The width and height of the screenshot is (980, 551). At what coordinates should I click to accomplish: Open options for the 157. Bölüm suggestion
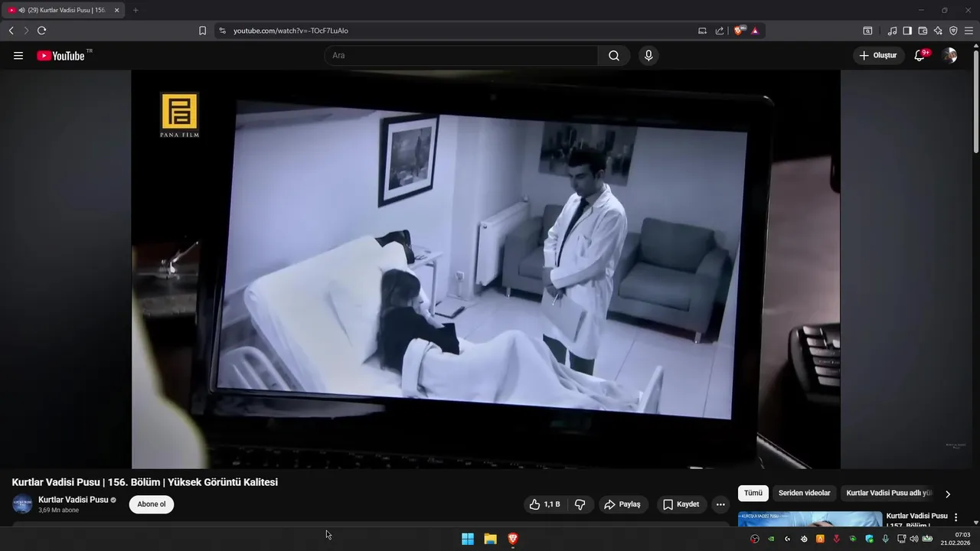(x=955, y=517)
